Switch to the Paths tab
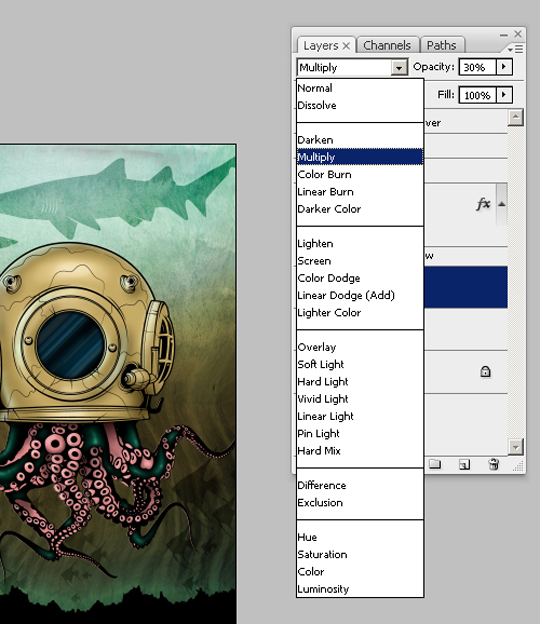Screen dimensions: 540x624 (x=441, y=45)
